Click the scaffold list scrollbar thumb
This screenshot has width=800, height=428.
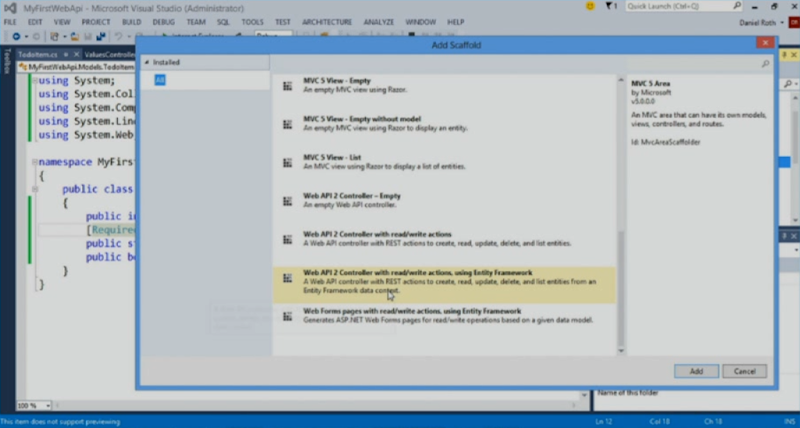tap(620, 288)
